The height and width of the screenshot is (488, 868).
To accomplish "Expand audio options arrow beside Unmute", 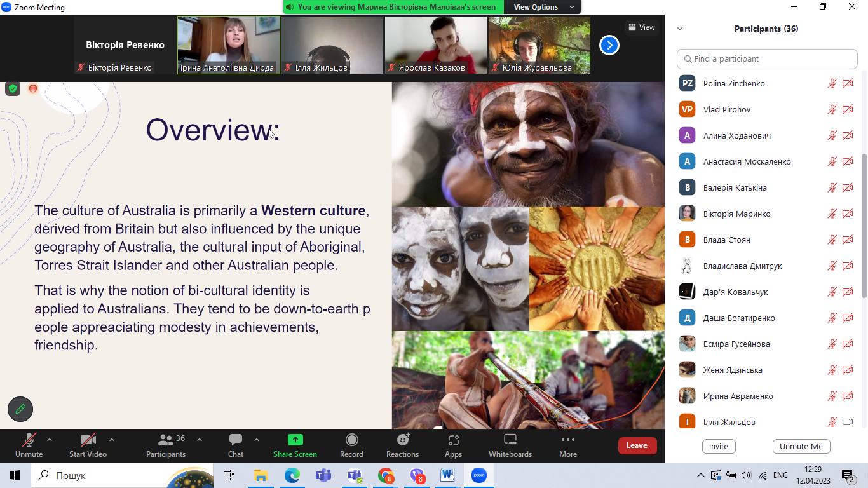I will tap(50, 440).
